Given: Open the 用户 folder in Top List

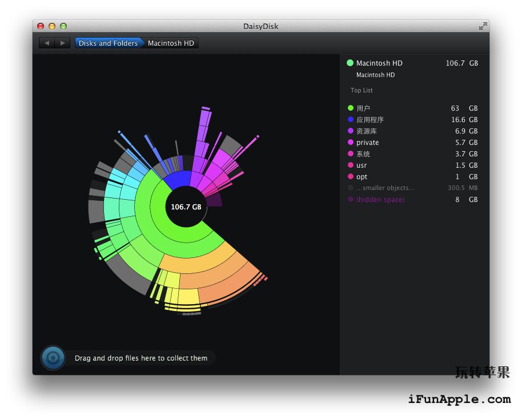Looking at the screenshot, I should click(x=412, y=108).
